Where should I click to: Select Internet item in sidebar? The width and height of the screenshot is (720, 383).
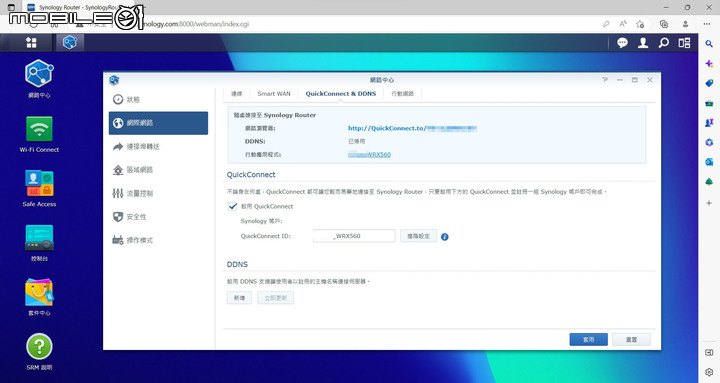click(x=158, y=123)
